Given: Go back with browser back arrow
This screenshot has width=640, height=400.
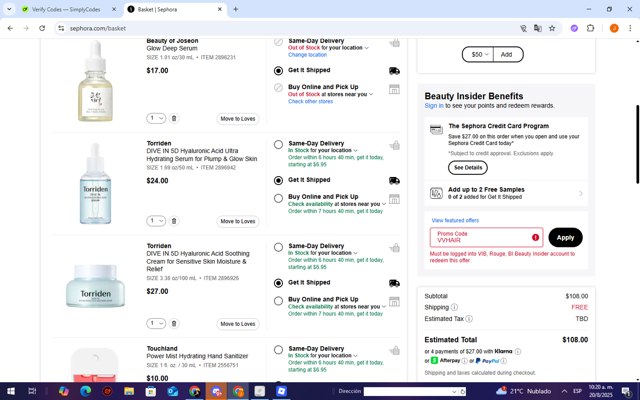Looking at the screenshot, I should [x=10, y=28].
